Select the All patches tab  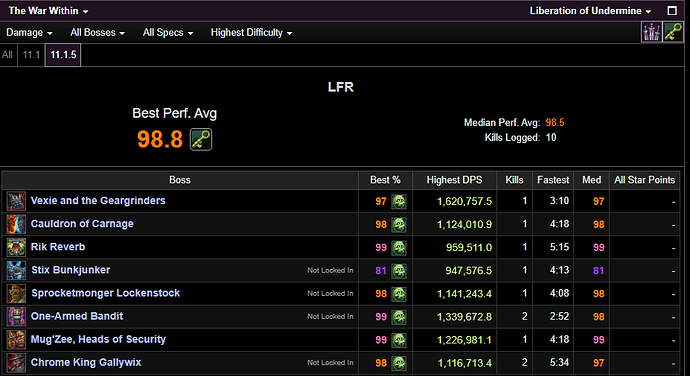[7, 55]
